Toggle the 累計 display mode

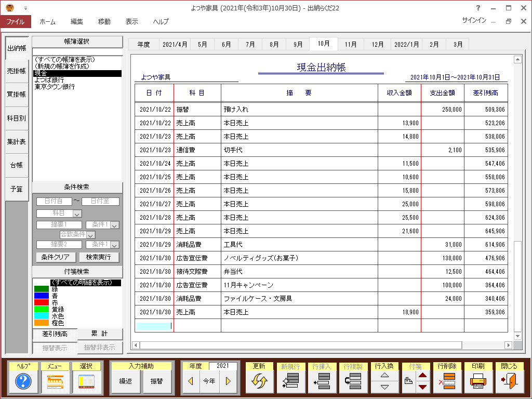coord(100,334)
